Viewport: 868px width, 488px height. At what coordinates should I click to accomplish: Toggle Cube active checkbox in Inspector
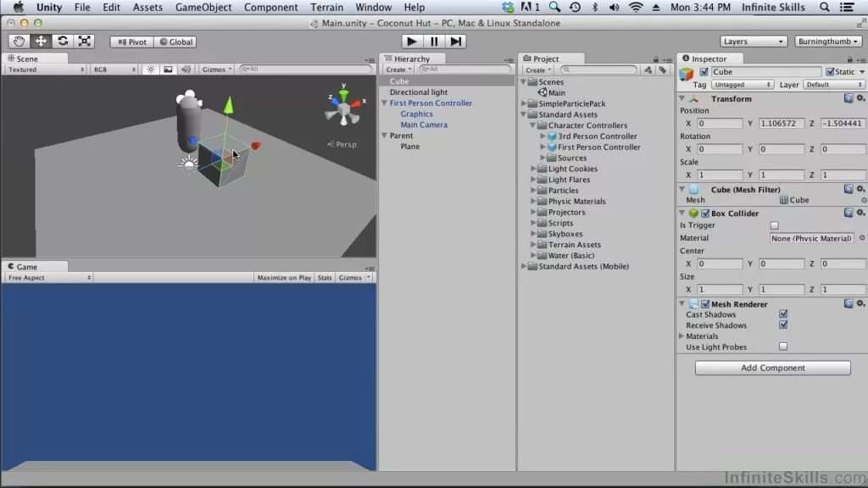(704, 72)
